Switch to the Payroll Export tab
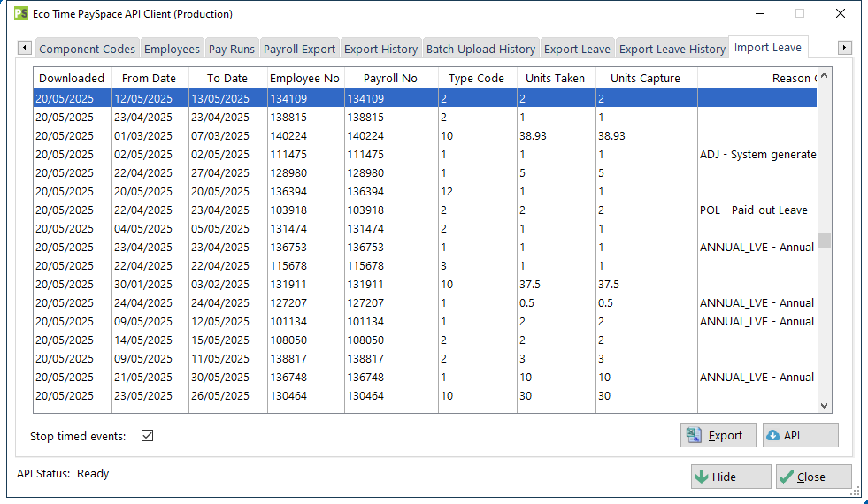This screenshot has width=868, height=504. point(299,49)
